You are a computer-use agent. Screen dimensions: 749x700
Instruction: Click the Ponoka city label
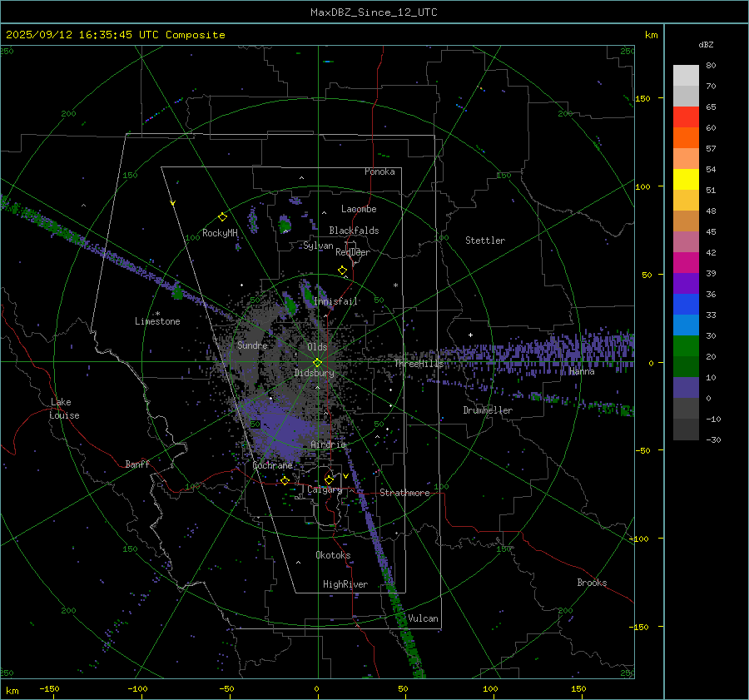click(379, 171)
